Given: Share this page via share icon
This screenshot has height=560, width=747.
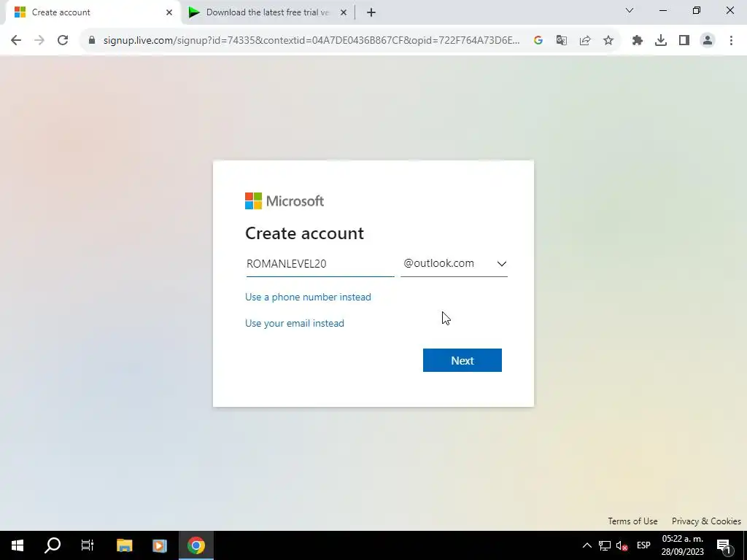Looking at the screenshot, I should [585, 41].
